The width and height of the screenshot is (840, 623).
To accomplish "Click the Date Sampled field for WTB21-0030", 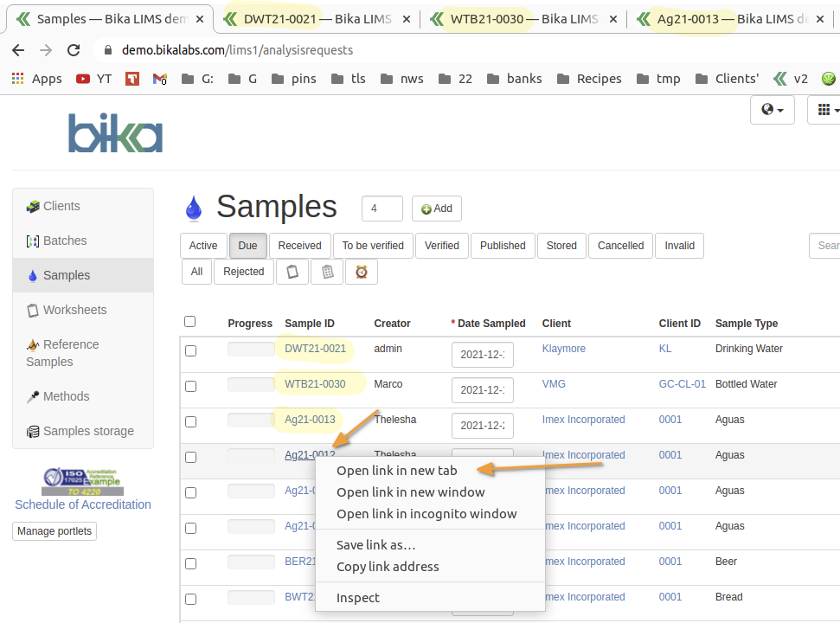I will [482, 389].
